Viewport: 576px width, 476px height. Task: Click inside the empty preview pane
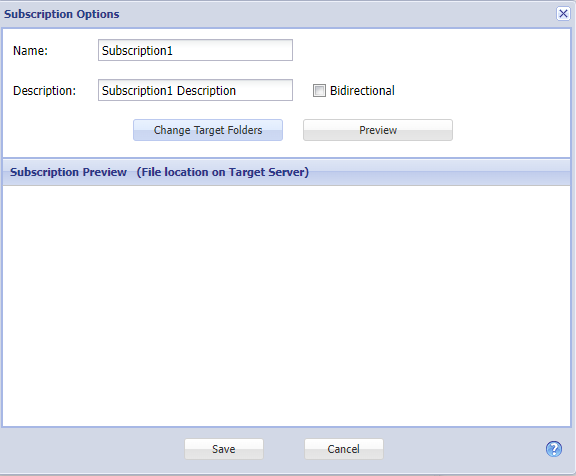287,306
